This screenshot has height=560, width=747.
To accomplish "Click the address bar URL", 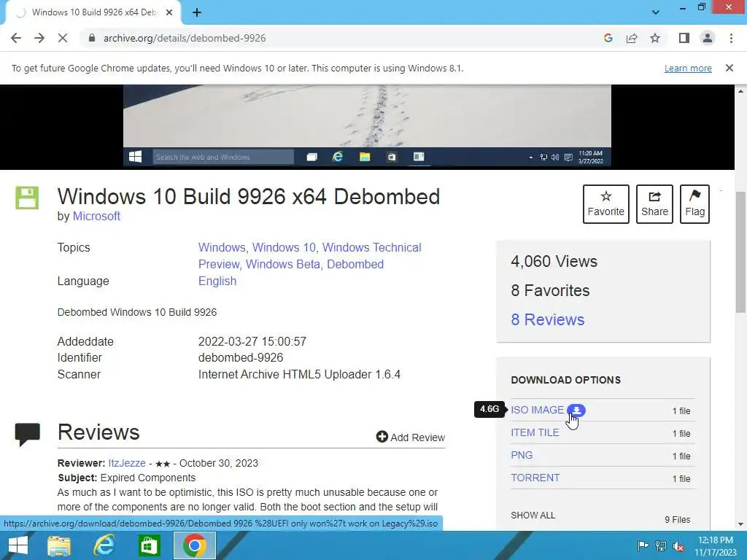I will (185, 38).
